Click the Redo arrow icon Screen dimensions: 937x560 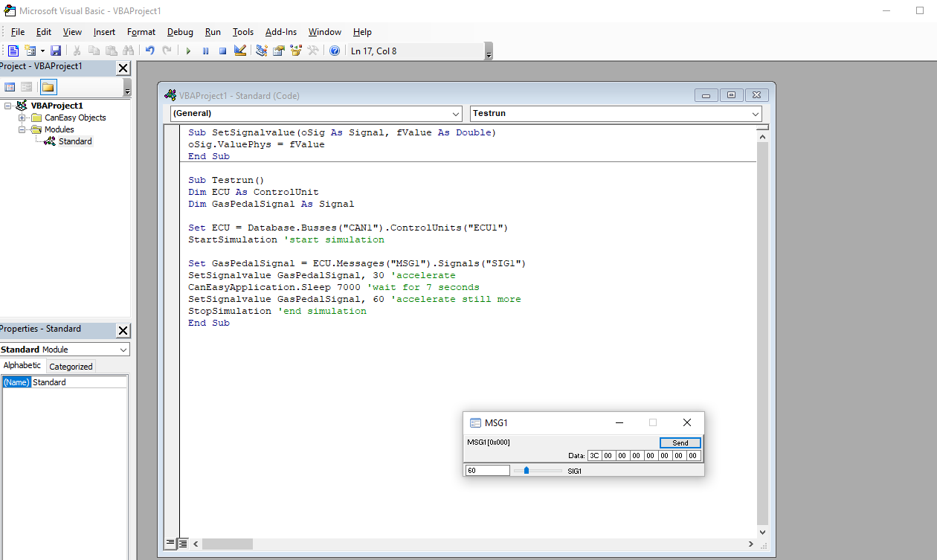pyautogui.click(x=167, y=51)
